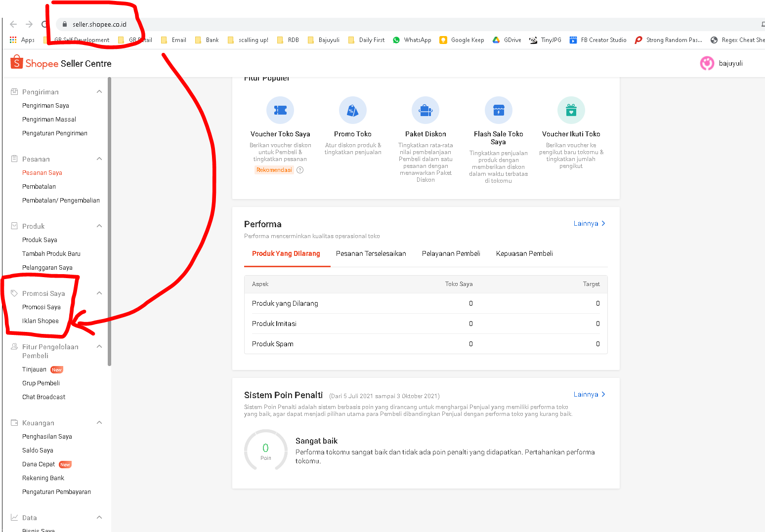Open the Bank bookmark folder
This screenshot has width=765, height=532.
pos(207,40)
